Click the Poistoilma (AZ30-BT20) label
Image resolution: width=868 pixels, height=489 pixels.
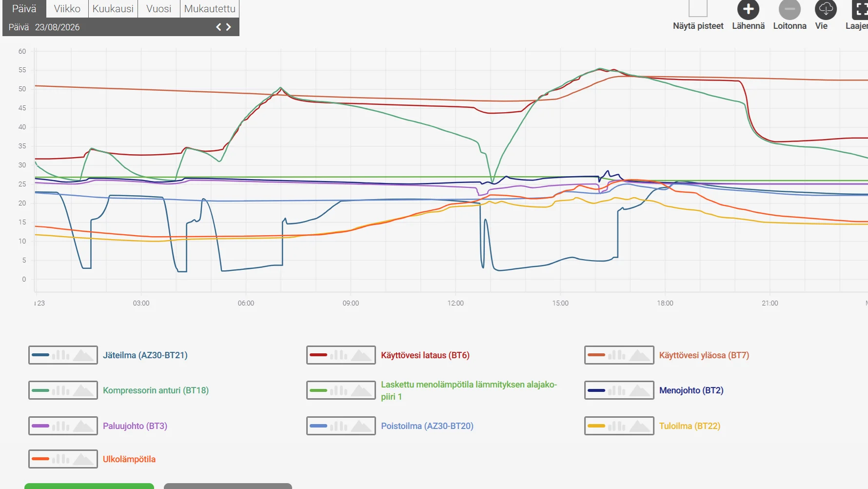(x=427, y=426)
